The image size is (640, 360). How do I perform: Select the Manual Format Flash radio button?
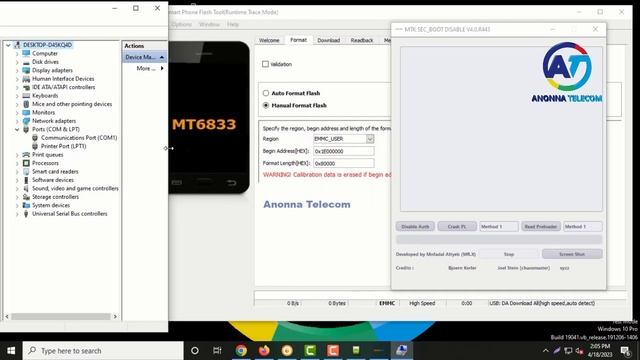pyautogui.click(x=266, y=105)
